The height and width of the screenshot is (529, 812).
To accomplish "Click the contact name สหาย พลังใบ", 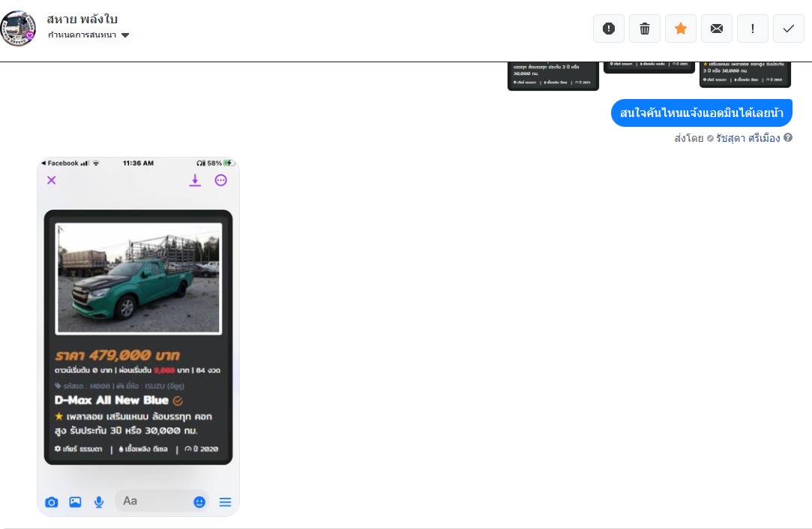I will (x=82, y=20).
